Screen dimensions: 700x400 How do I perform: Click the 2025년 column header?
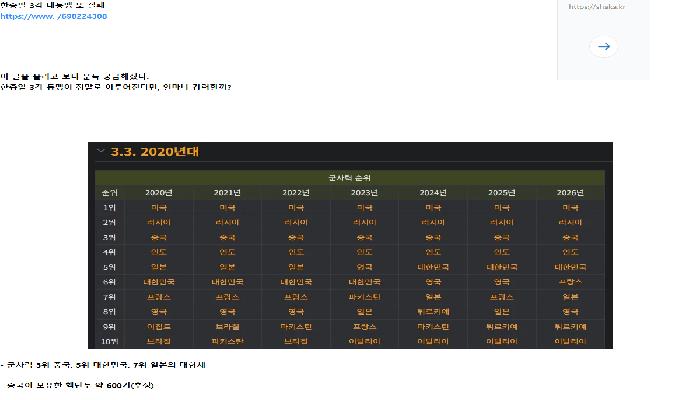coord(501,192)
